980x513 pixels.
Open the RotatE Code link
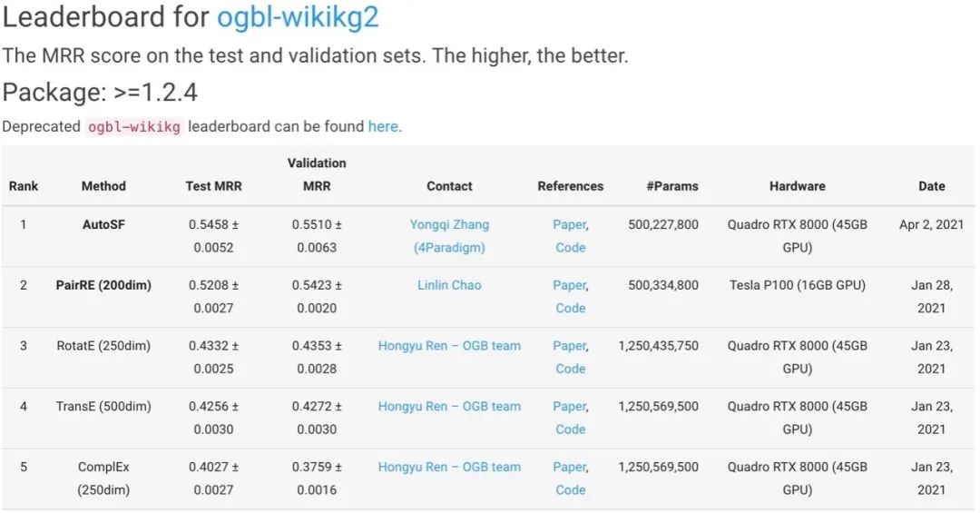(571, 370)
